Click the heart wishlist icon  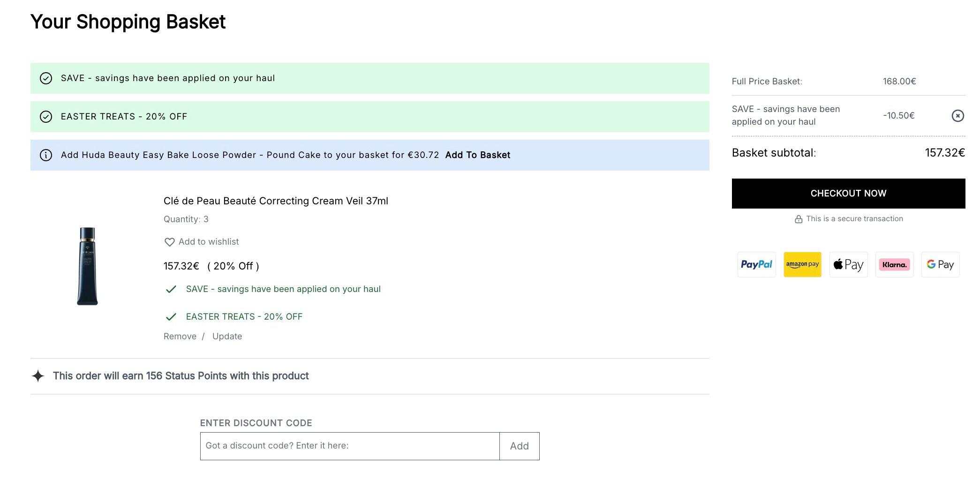[169, 242]
